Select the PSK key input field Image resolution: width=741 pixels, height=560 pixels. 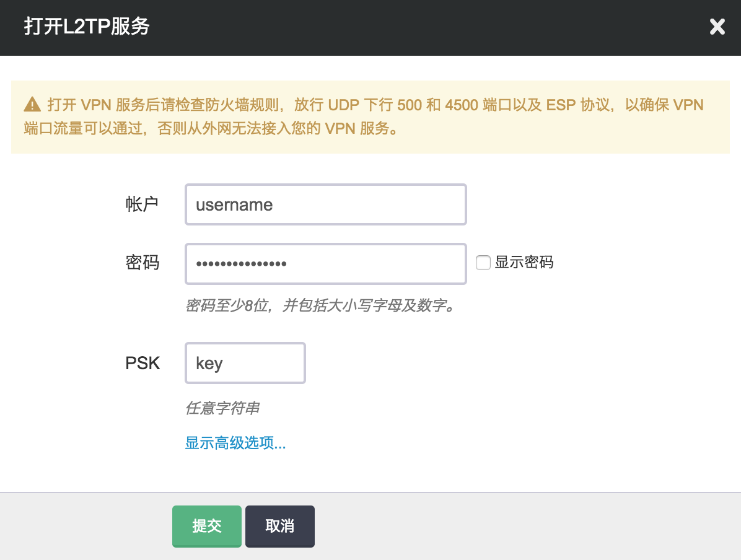(x=245, y=363)
